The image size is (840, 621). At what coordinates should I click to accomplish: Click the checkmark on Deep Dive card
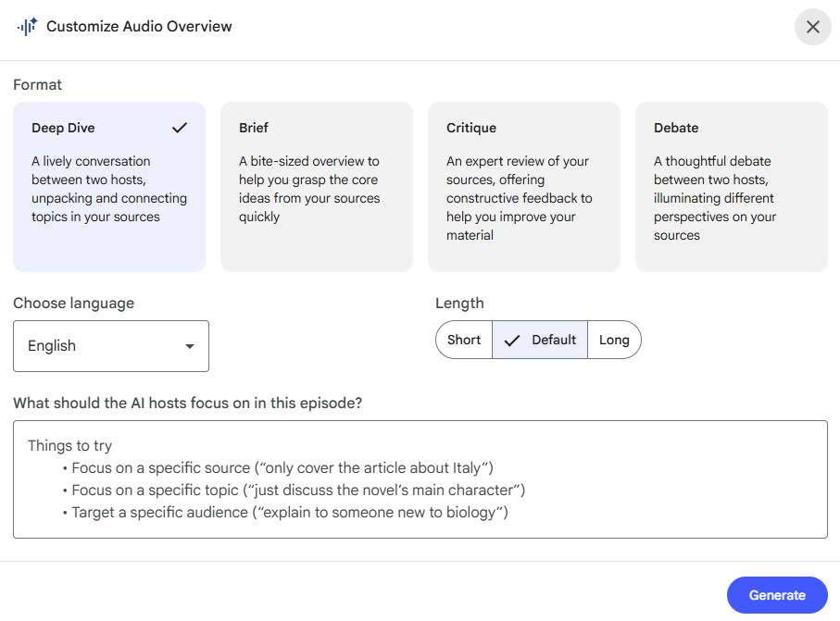coord(180,128)
